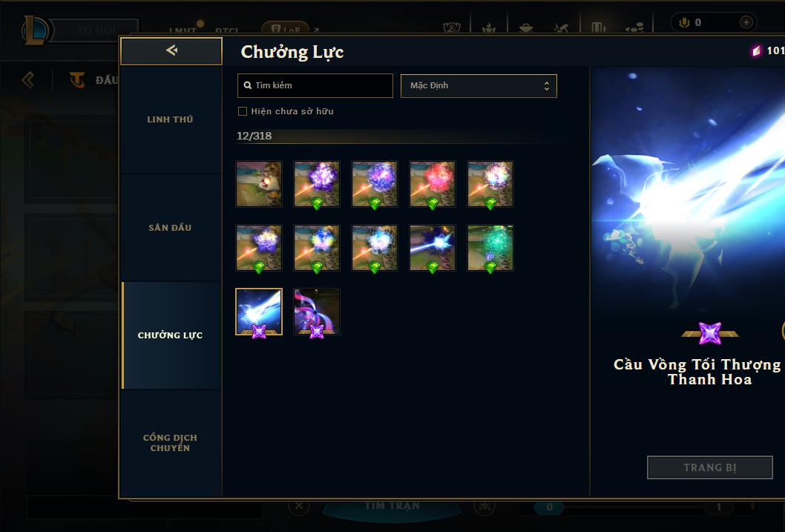The image size is (785, 532).
Task: Click the magnifier search icon
Action: click(x=247, y=85)
